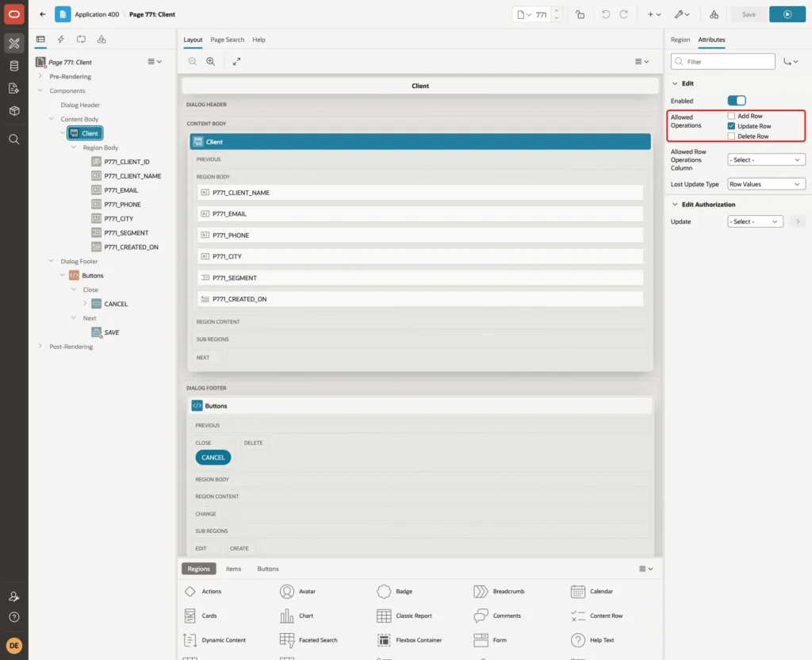Collapse the Components tree node
The image size is (812, 660).
tap(40, 90)
